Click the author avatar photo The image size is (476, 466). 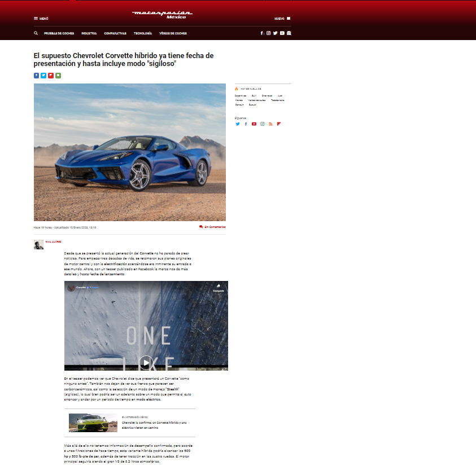coord(38,244)
